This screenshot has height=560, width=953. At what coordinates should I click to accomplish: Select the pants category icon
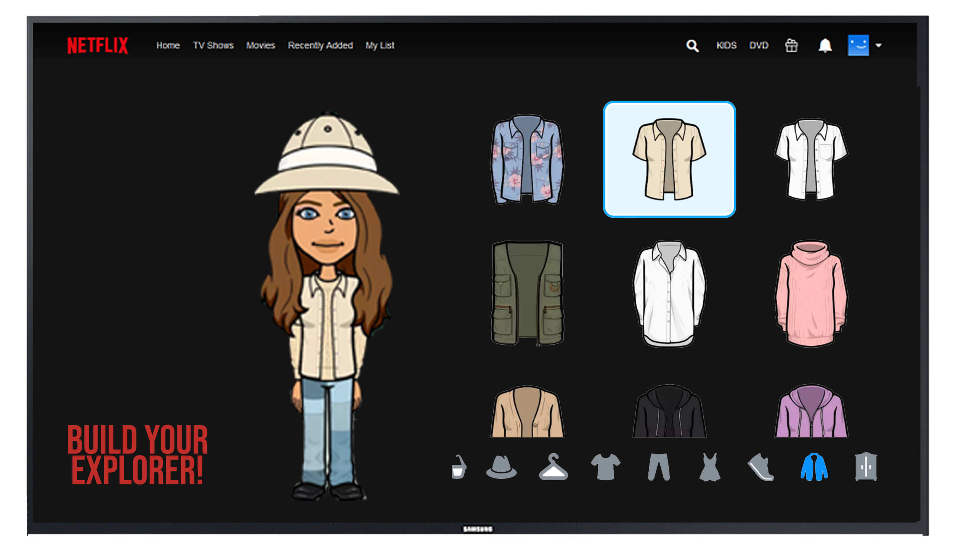tap(658, 467)
